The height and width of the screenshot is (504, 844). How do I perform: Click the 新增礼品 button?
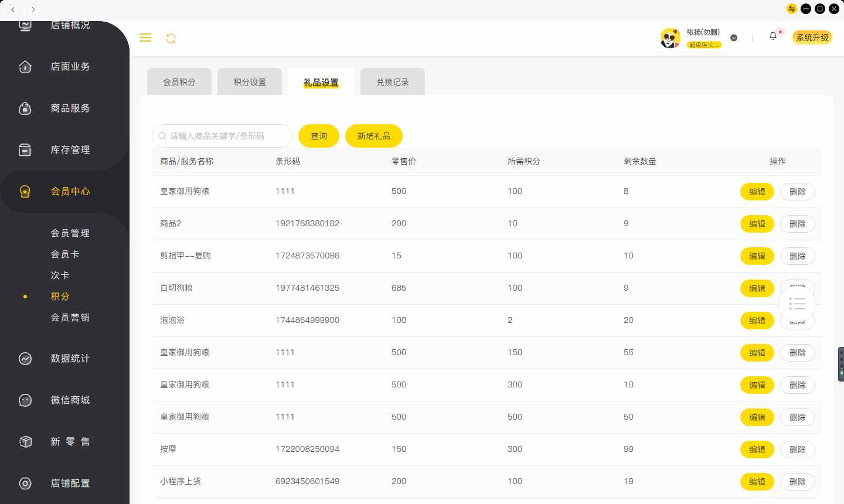pos(374,136)
